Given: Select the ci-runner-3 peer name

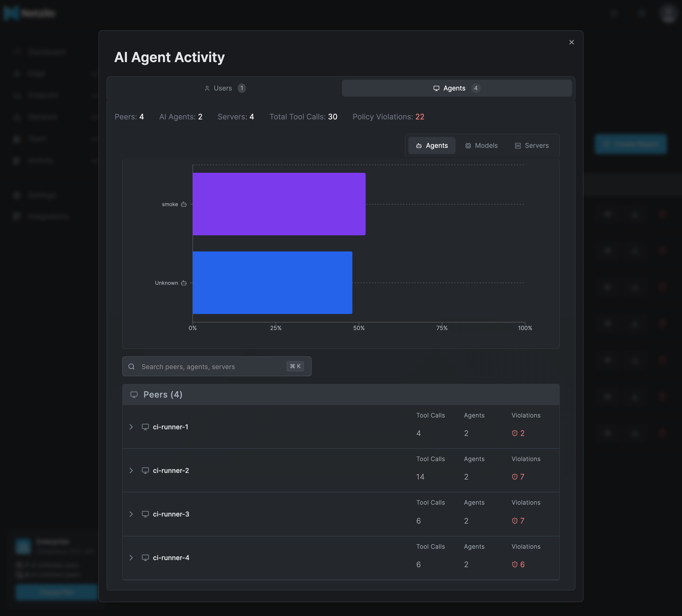Looking at the screenshot, I should tap(171, 514).
